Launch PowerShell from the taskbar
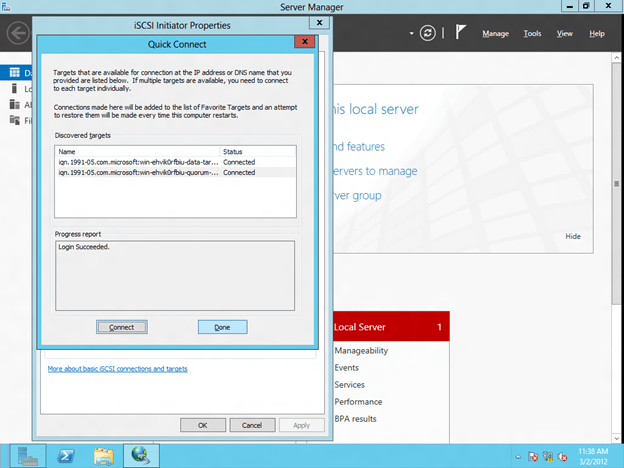 tap(66, 456)
